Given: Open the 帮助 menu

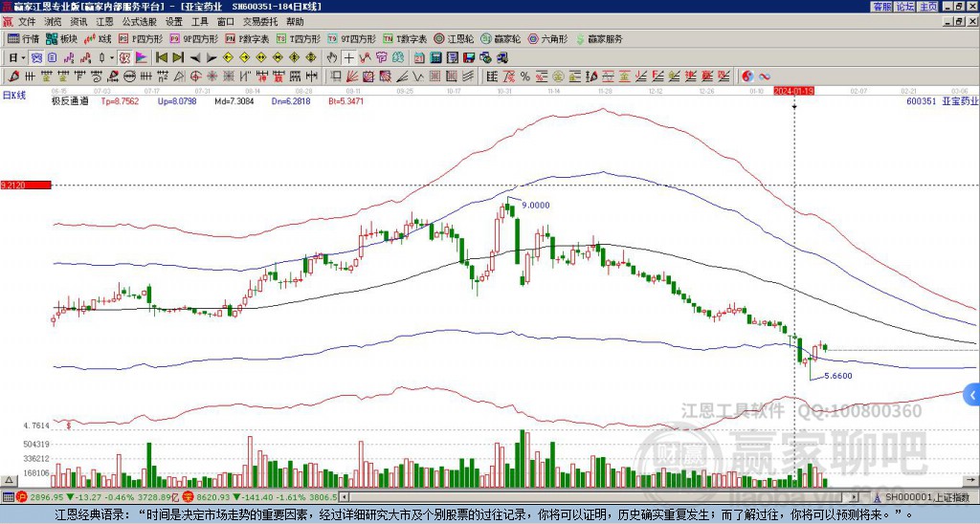Looking at the screenshot, I should 295,22.
